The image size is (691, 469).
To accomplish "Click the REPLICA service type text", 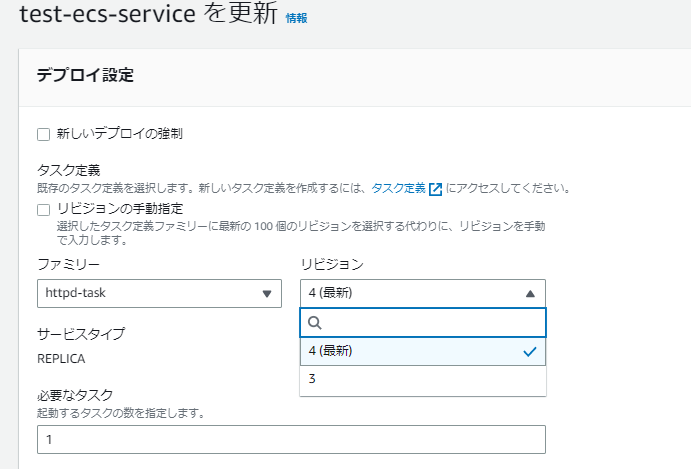I will [61, 359].
